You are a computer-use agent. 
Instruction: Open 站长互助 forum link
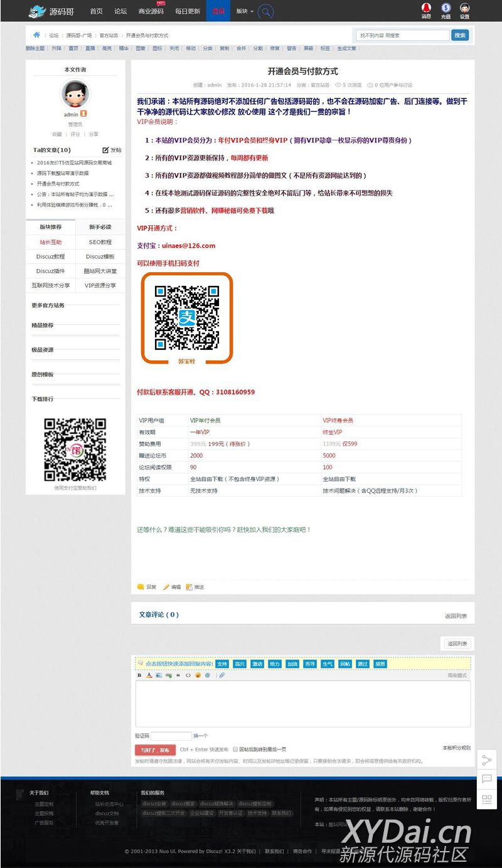(51, 241)
